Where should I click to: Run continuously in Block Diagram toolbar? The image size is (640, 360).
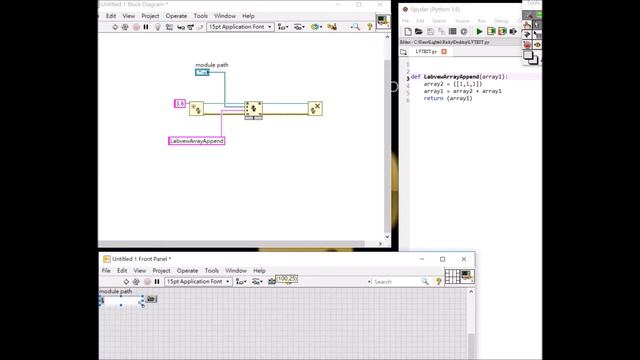125,27
